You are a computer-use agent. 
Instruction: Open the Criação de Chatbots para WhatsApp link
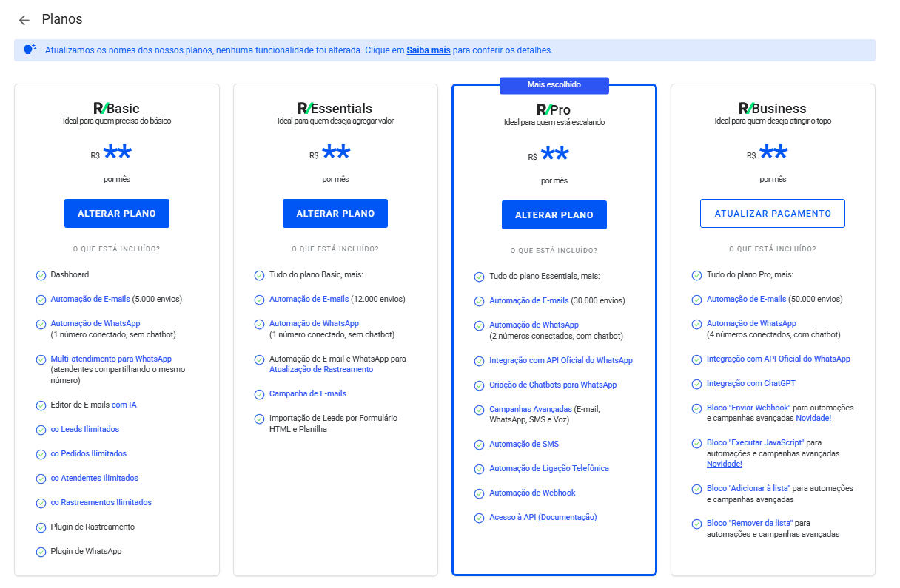(552, 385)
